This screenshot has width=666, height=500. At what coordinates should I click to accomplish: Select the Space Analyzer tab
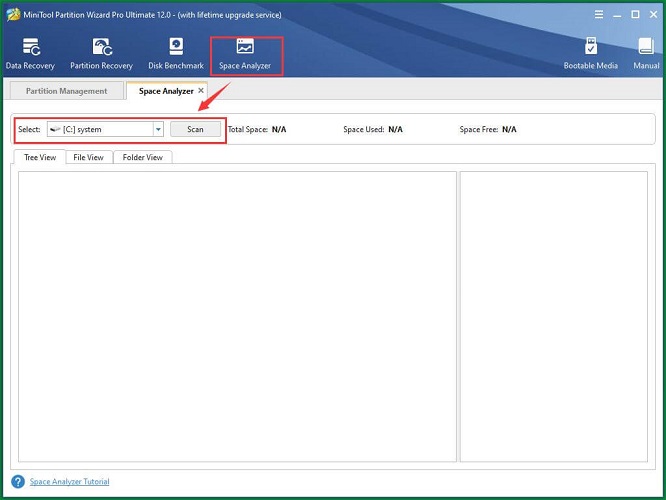(166, 91)
